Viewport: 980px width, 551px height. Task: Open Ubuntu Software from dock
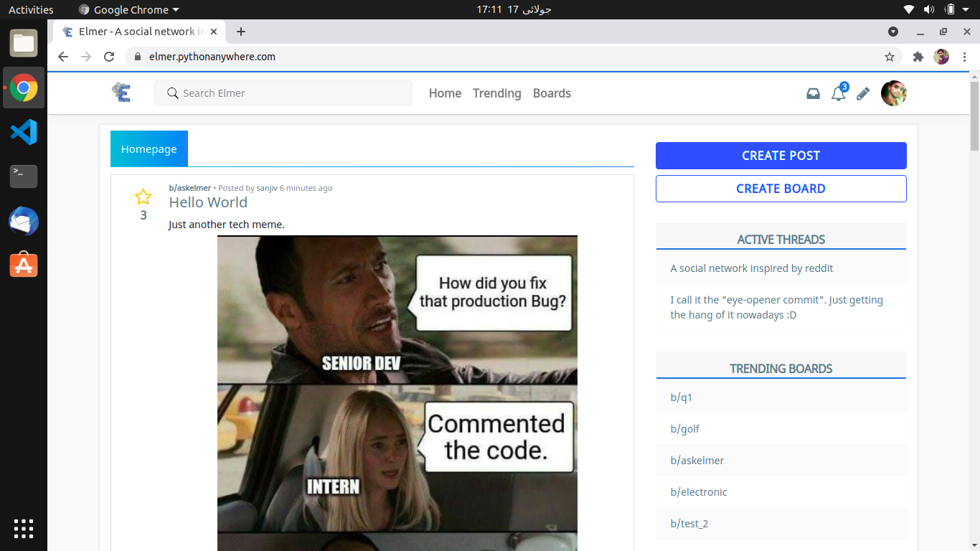click(24, 265)
